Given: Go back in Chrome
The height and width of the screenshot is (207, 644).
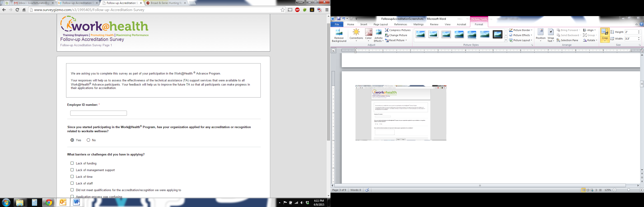Looking at the screenshot, I should click(x=4, y=10).
